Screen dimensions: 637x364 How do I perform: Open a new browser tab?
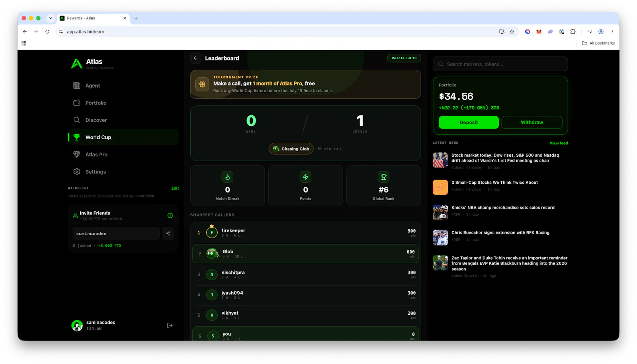(136, 18)
